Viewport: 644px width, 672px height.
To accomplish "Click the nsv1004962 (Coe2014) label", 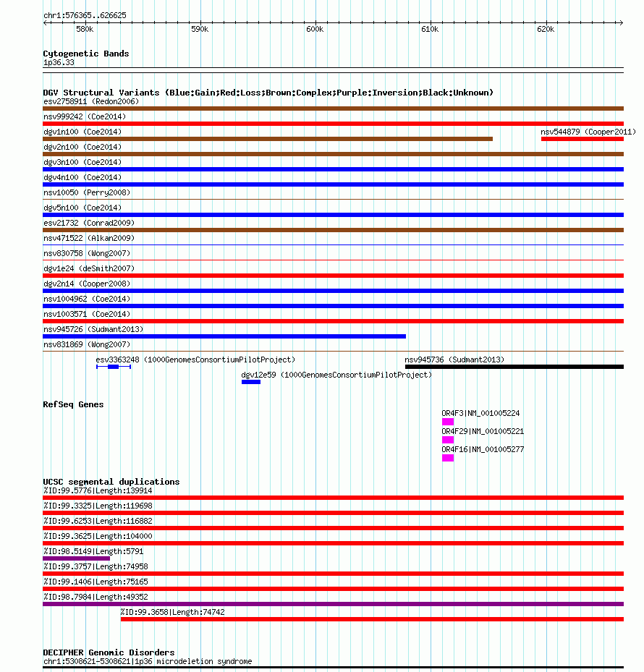I will (87, 299).
